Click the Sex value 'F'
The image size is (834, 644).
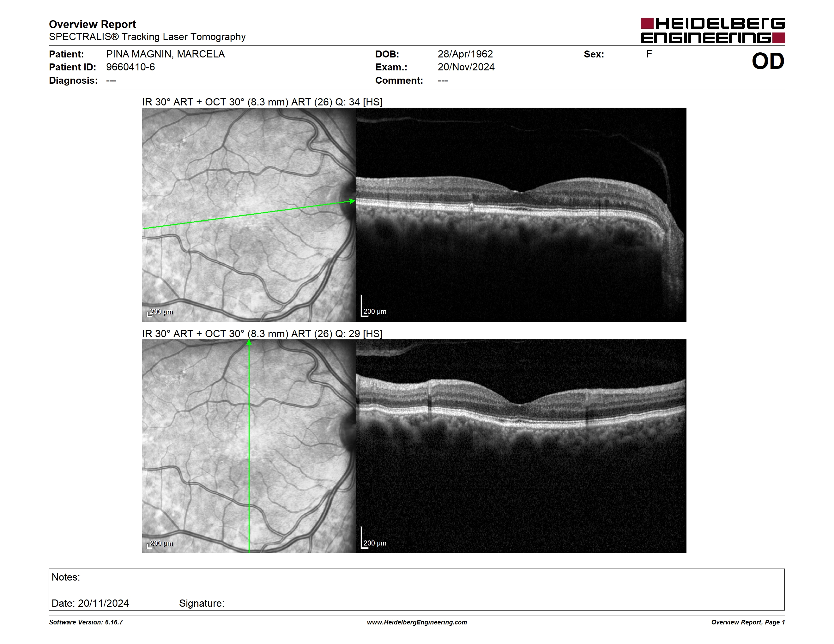pos(649,54)
